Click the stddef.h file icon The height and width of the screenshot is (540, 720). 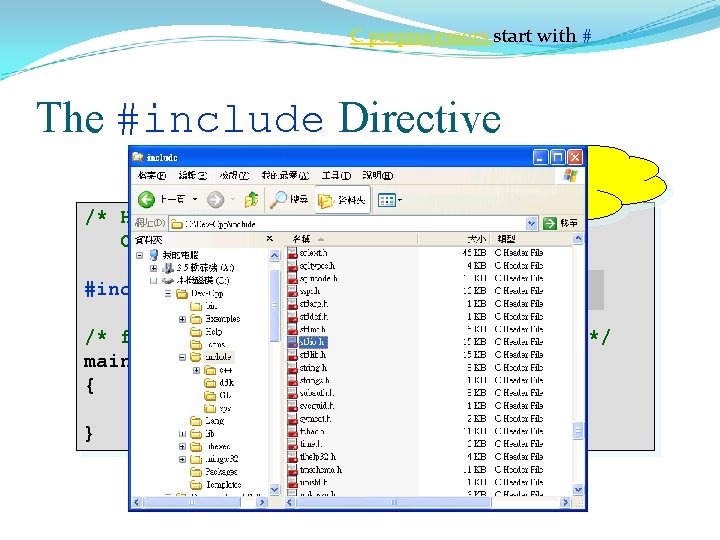(x=292, y=316)
